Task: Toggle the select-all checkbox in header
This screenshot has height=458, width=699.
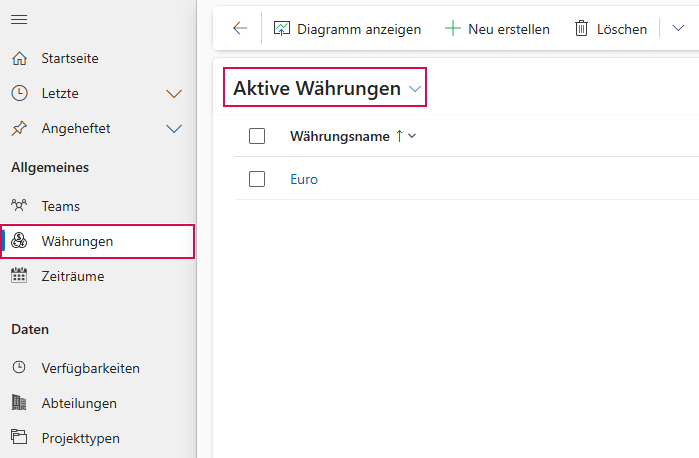Action: [x=257, y=136]
